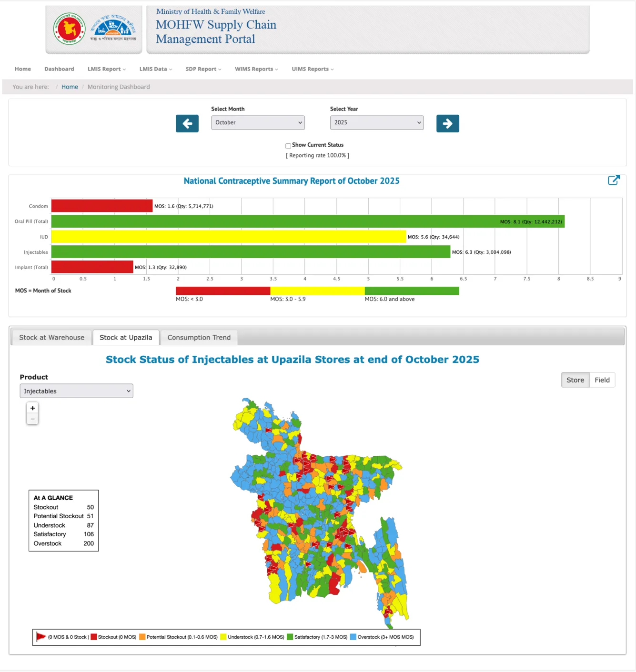Viewport: 636px width, 672px height.
Task: Open the Select Year dropdown
Action: [376, 122]
